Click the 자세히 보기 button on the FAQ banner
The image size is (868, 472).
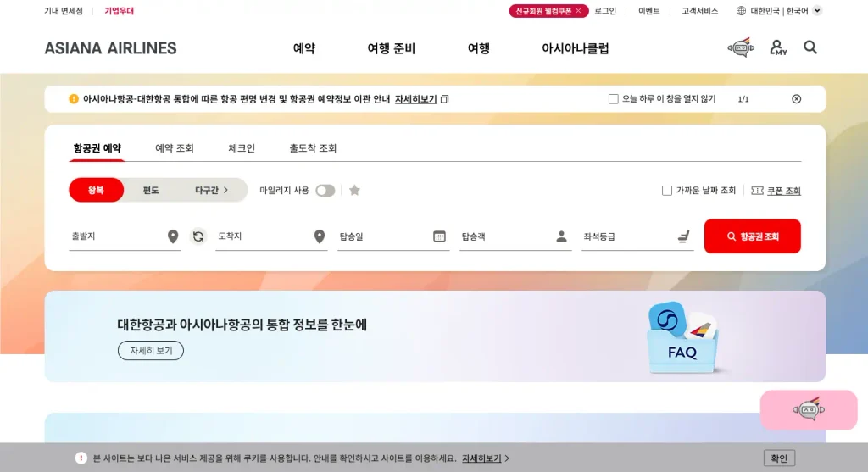point(151,350)
